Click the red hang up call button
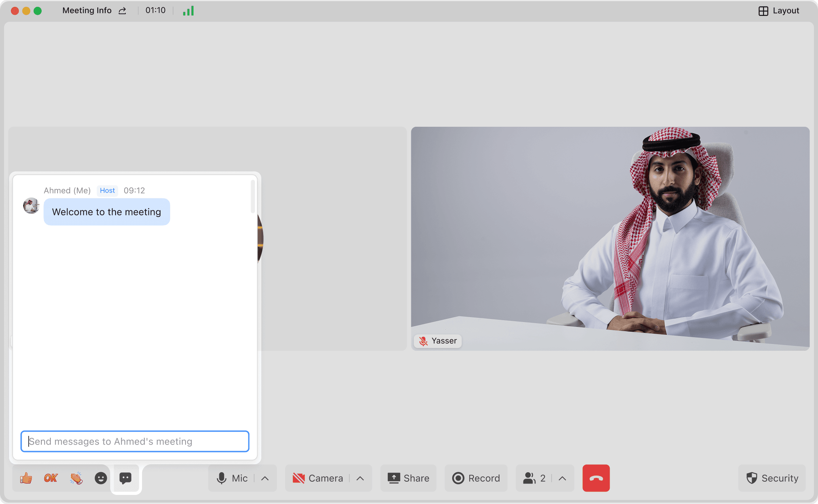Screen dimensions: 818x504 tap(596, 478)
